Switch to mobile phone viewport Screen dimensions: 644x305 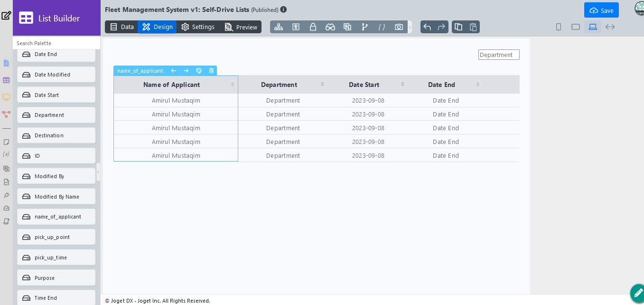(x=559, y=27)
